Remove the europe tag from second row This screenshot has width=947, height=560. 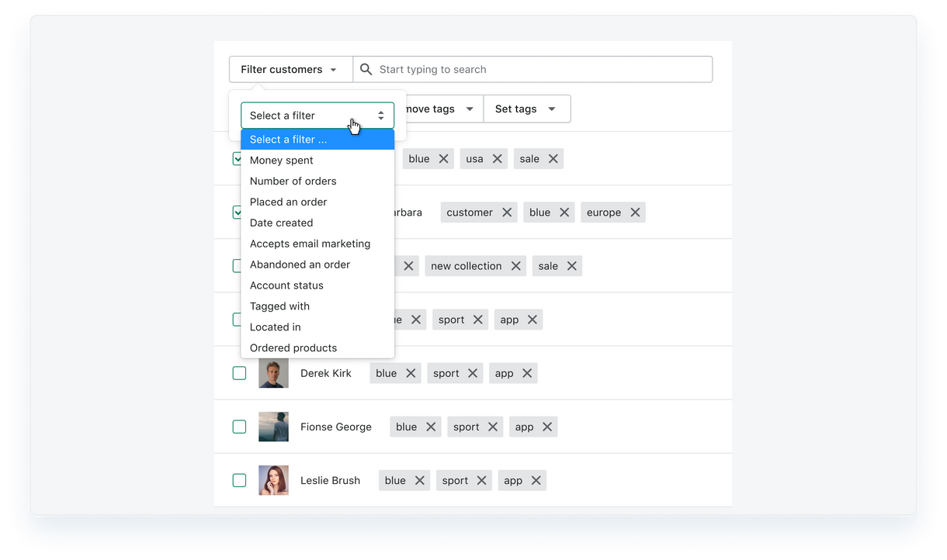coord(635,213)
